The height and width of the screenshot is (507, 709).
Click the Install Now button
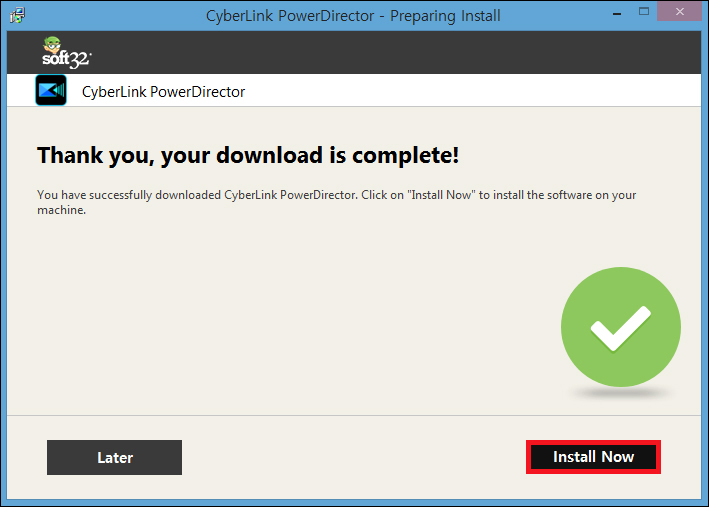[x=593, y=457]
